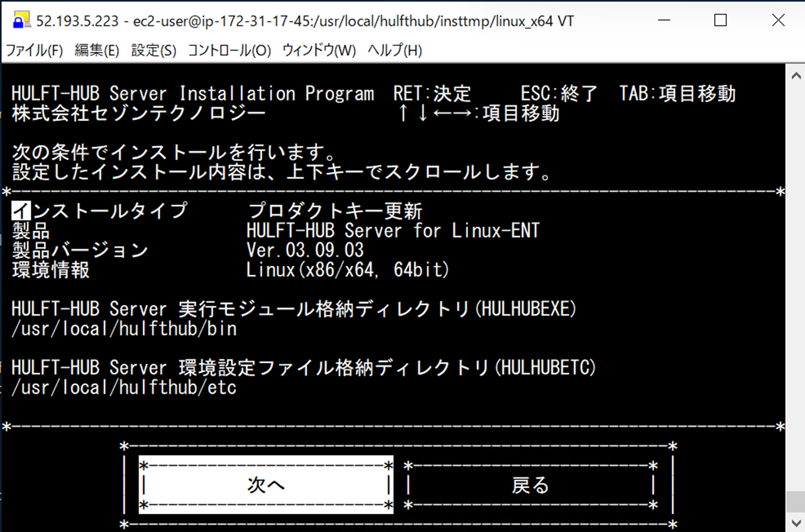The height and width of the screenshot is (532, 805).
Task: Click the 次の条件でインストールを行います line
Action: (x=174, y=152)
